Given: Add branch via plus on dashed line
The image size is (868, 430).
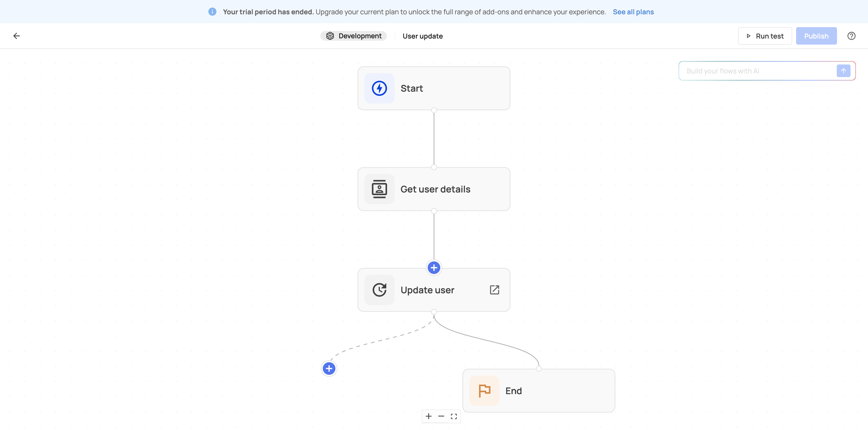Looking at the screenshot, I should tap(329, 369).
